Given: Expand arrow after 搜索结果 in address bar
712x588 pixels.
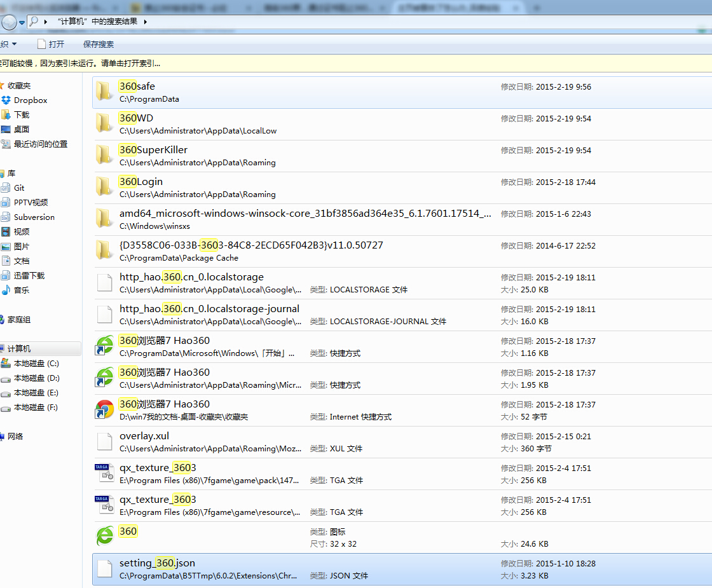Looking at the screenshot, I should click(x=146, y=22).
